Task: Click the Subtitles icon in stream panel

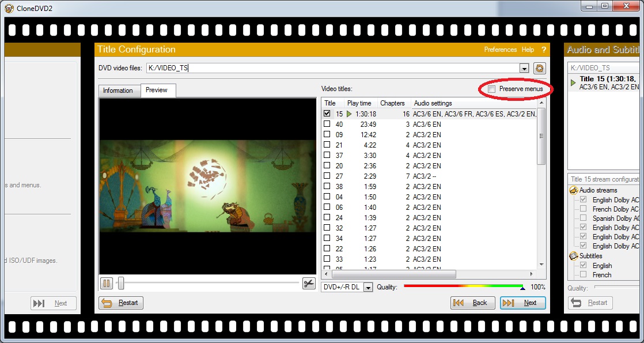Action: click(574, 256)
